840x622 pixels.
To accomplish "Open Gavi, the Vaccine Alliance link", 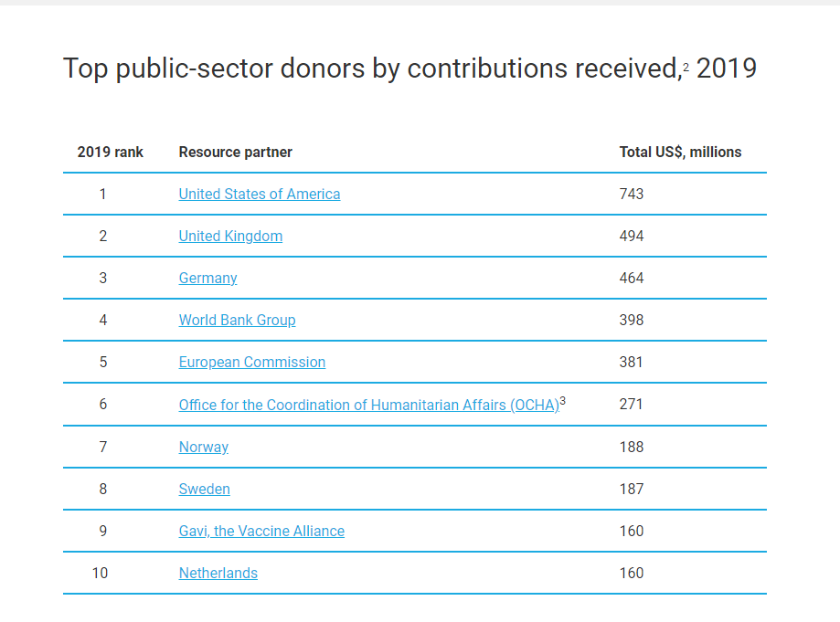I will [261, 531].
